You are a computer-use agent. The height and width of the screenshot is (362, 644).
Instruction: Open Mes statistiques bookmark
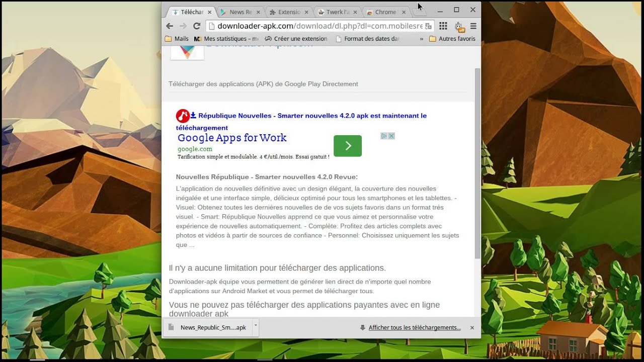click(226, 39)
